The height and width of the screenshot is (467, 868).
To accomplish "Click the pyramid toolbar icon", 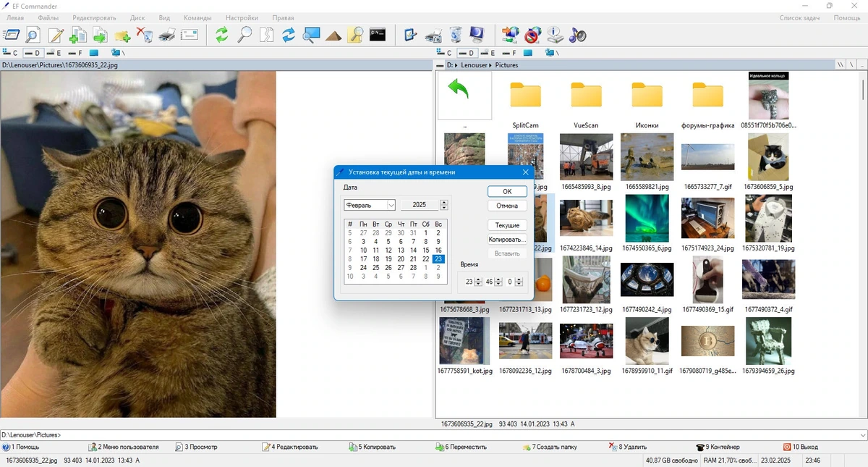I will (333, 34).
